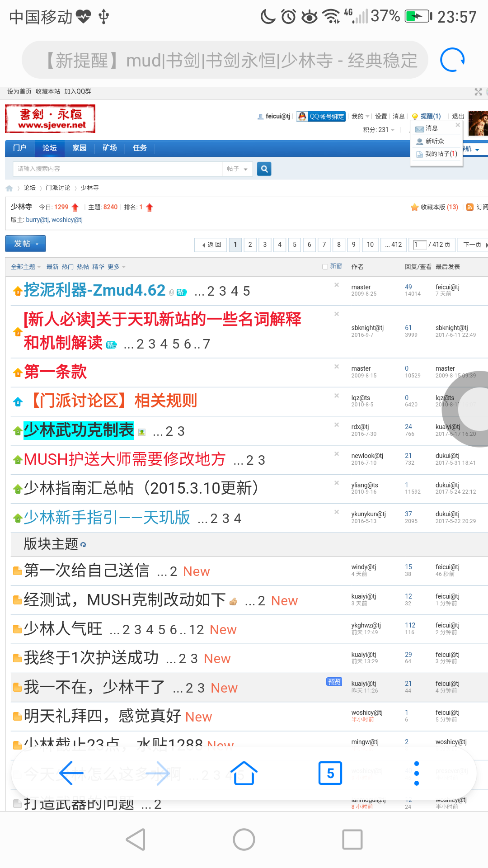Open thread 少林武功克制表
Screen dimensions: 488x868
[79, 430]
